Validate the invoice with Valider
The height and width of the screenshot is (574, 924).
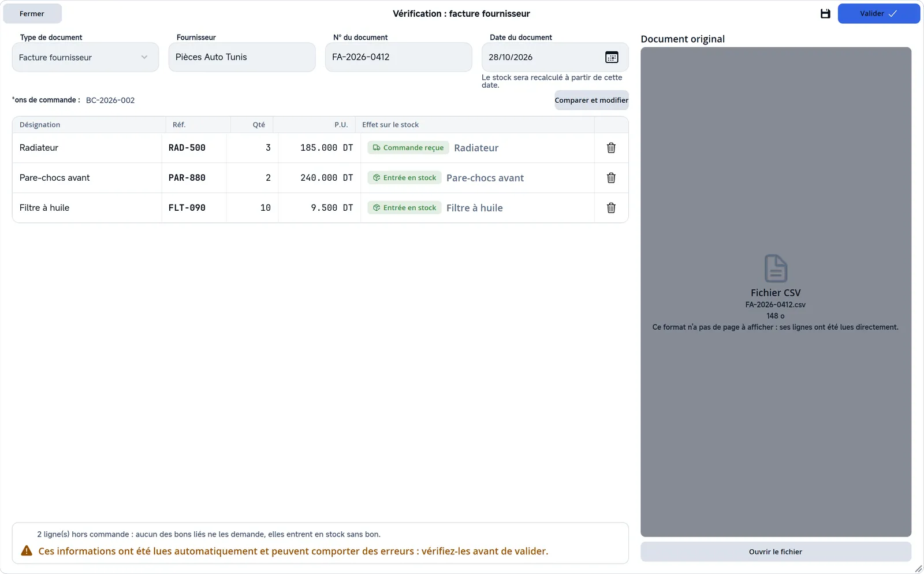[x=878, y=14]
